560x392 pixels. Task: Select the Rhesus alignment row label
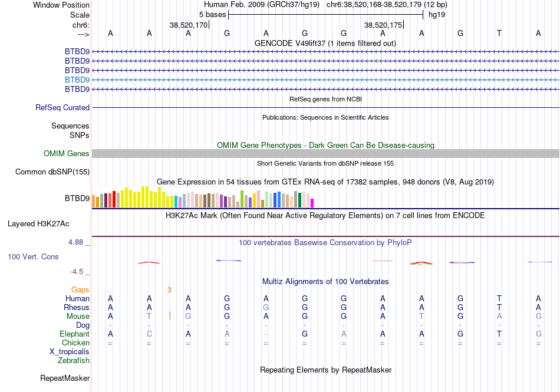(77, 307)
